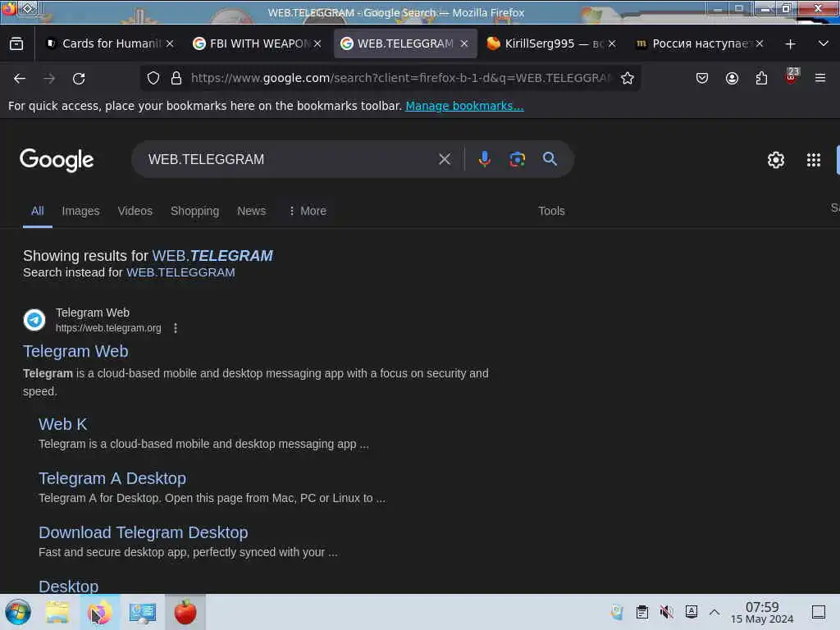Select the All results filter
This screenshot has width=840, height=630.
pos(37,211)
